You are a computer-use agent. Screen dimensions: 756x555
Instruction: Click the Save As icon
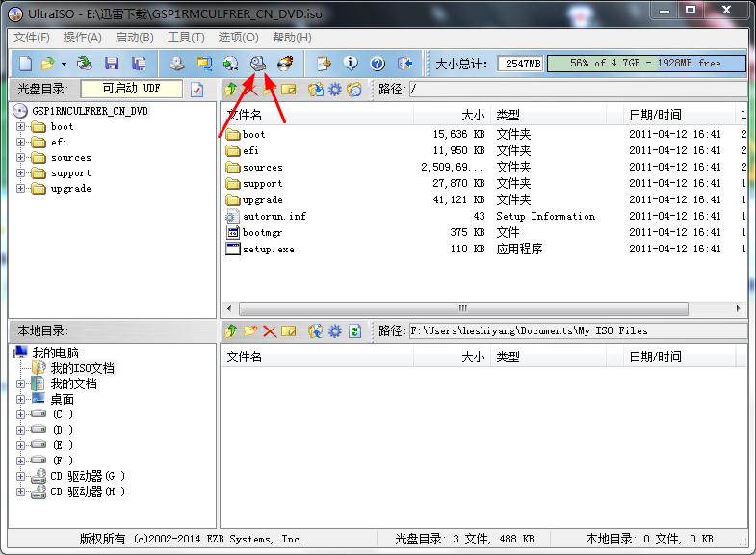[x=139, y=64]
